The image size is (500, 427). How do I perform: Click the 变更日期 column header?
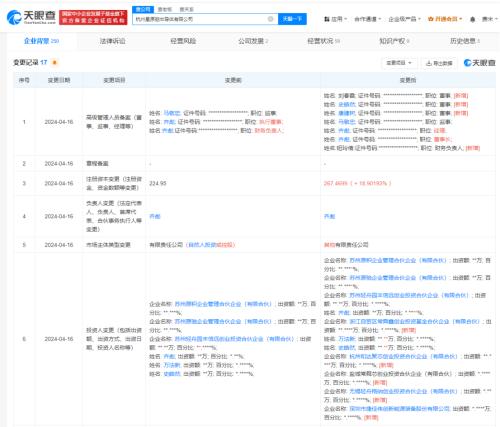click(59, 80)
